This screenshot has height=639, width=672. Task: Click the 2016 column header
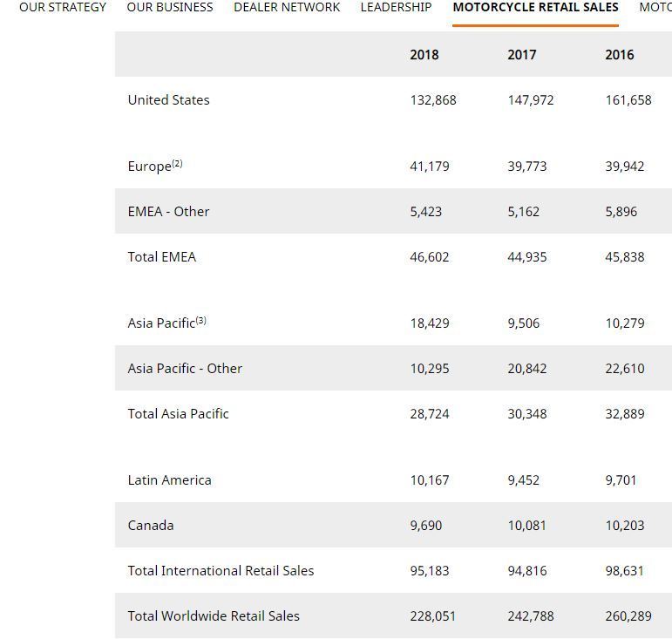620,55
